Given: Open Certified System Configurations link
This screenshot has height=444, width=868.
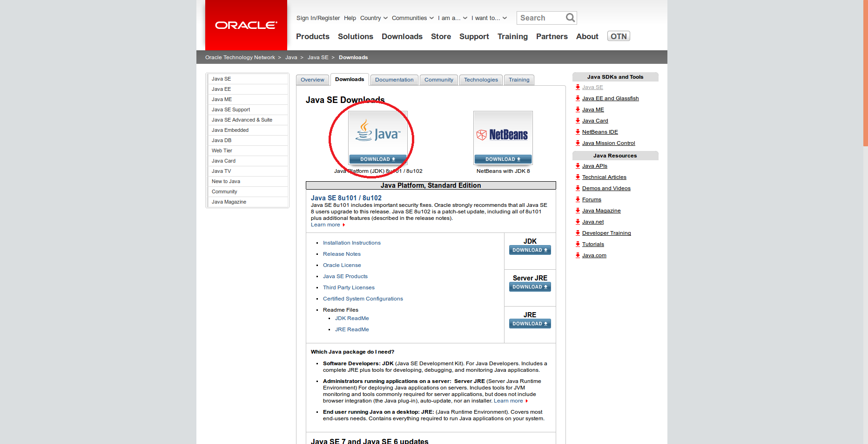Looking at the screenshot, I should [363, 299].
